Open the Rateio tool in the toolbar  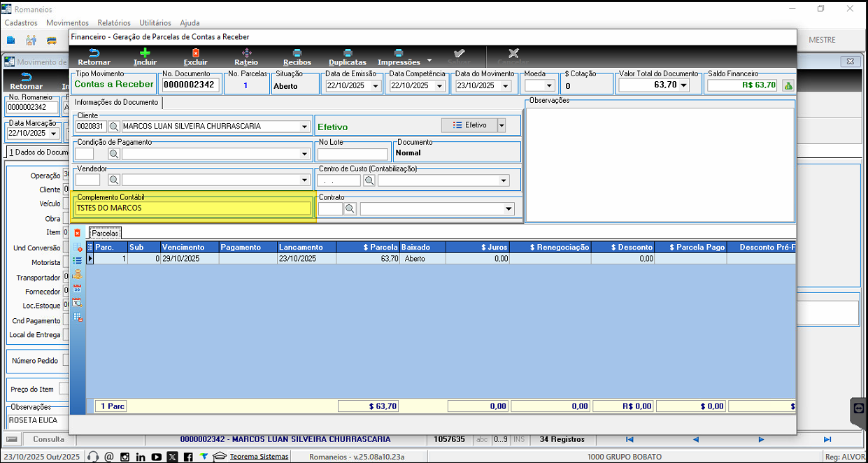246,53
